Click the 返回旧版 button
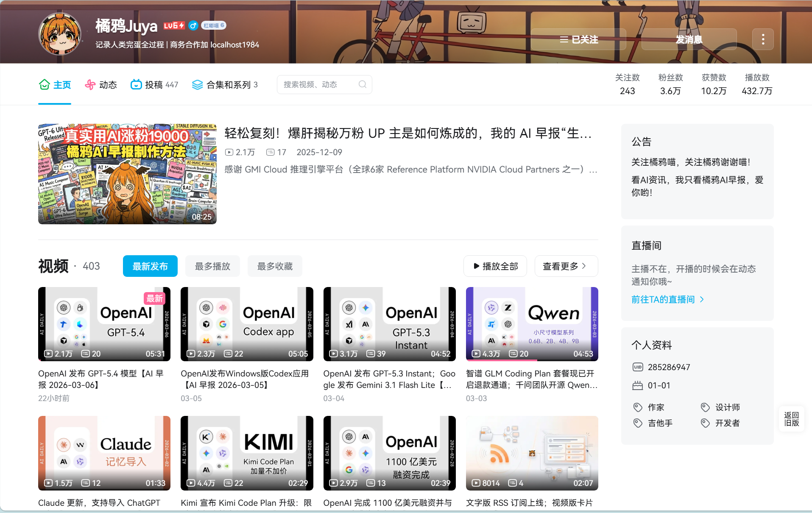812x513 pixels. point(791,419)
